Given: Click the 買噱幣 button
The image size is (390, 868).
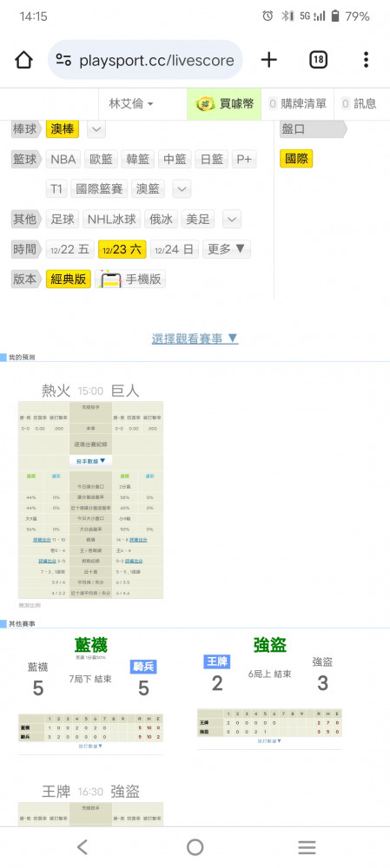Looking at the screenshot, I should pos(224,103).
